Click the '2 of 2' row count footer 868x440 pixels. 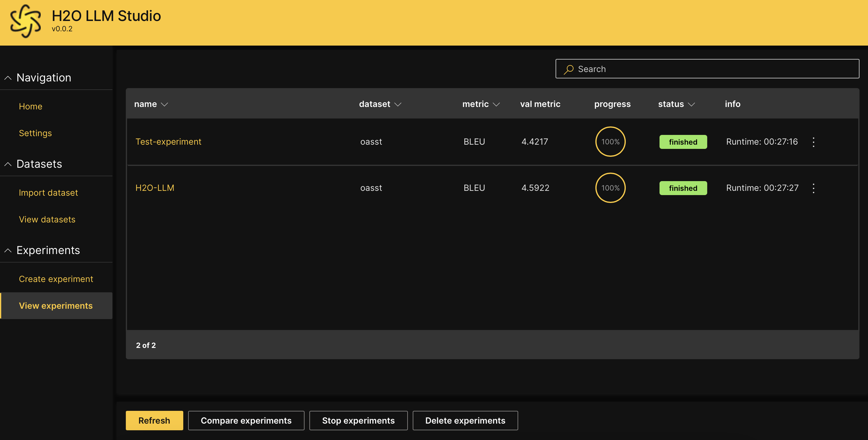pos(146,345)
